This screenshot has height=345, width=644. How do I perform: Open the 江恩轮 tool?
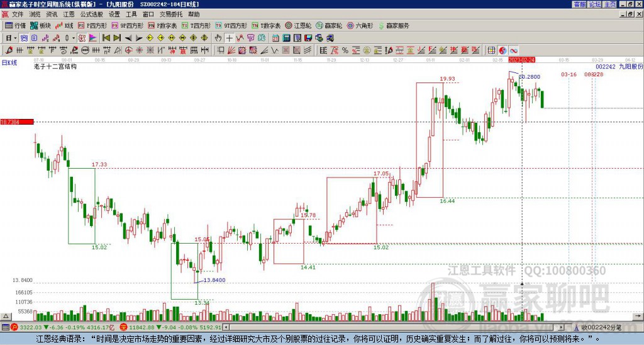pos(298,25)
